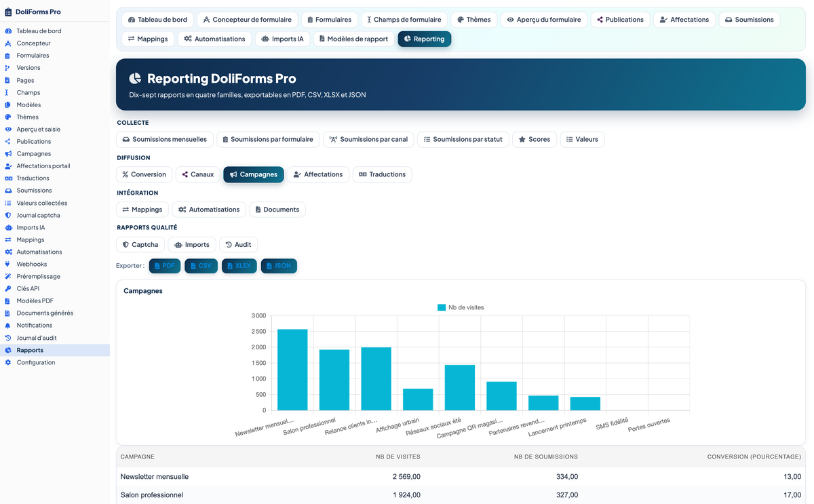The width and height of the screenshot is (814, 504).
Task: Show the Traductions report
Action: pyautogui.click(x=382, y=174)
